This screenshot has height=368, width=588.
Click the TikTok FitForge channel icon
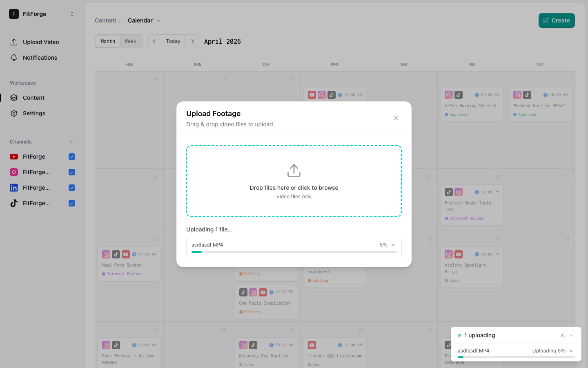point(14,203)
